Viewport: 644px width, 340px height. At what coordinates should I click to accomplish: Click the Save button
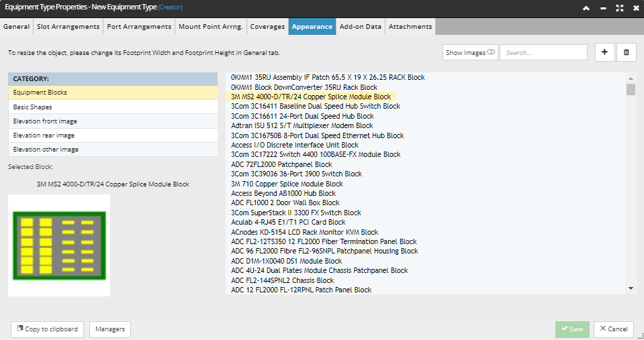(x=573, y=329)
